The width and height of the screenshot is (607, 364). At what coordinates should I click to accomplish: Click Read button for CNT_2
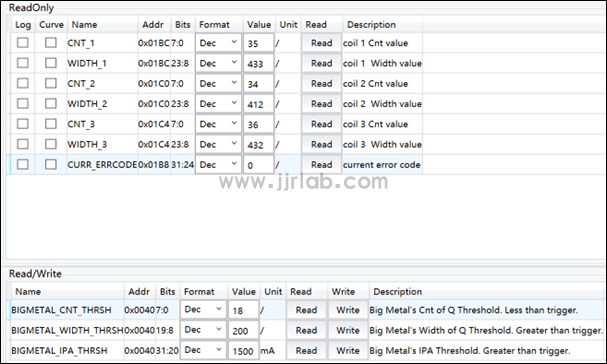(x=322, y=83)
